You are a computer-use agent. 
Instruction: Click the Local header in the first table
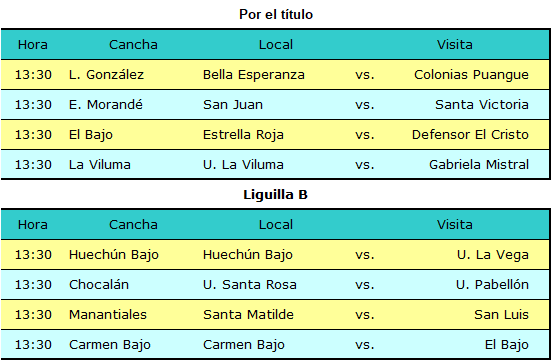coord(276,45)
